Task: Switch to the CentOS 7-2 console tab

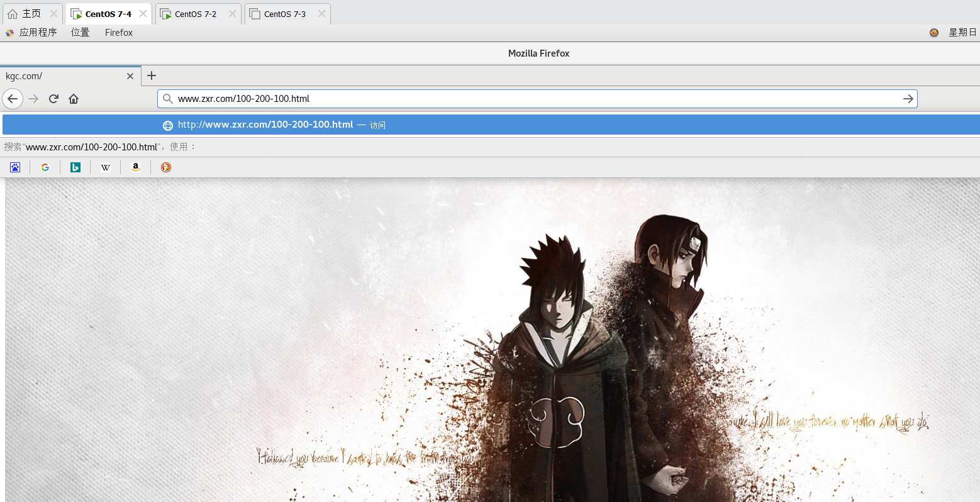Action: tap(192, 13)
